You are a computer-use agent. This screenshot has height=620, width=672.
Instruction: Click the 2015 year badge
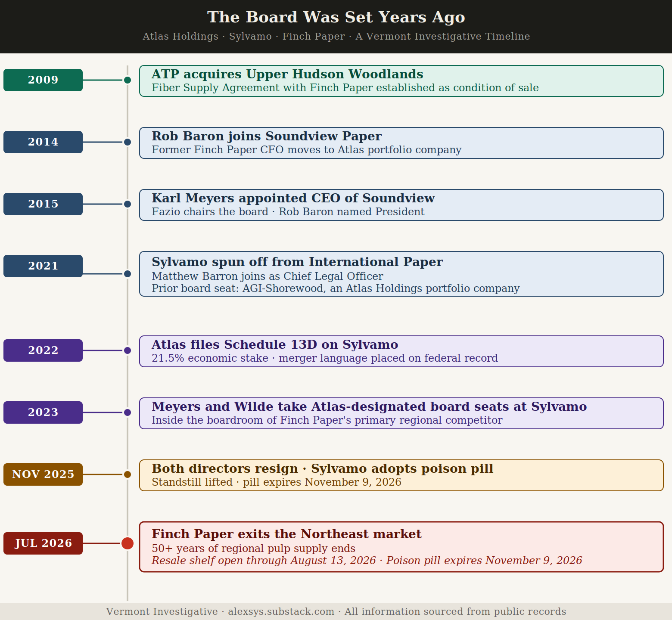tap(43, 204)
